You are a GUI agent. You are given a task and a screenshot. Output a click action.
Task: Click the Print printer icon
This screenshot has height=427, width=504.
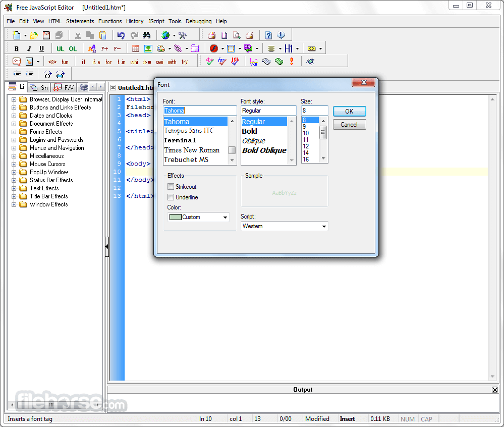coord(250,35)
